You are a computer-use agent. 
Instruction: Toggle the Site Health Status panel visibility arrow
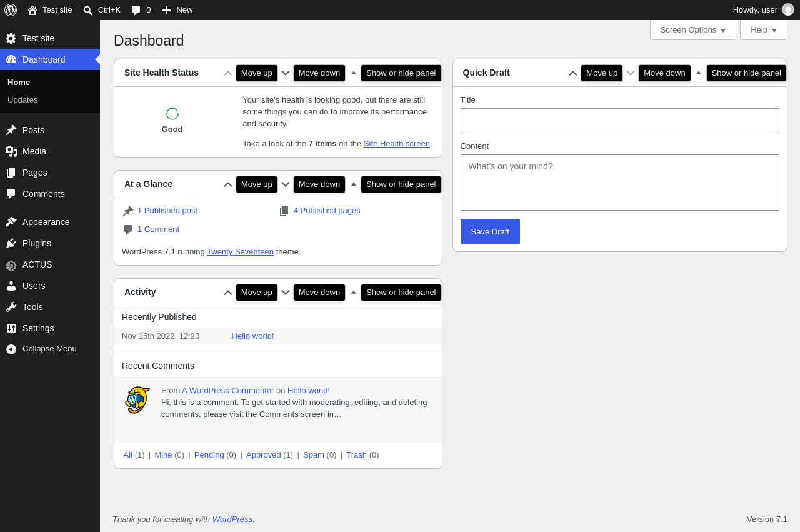click(354, 73)
